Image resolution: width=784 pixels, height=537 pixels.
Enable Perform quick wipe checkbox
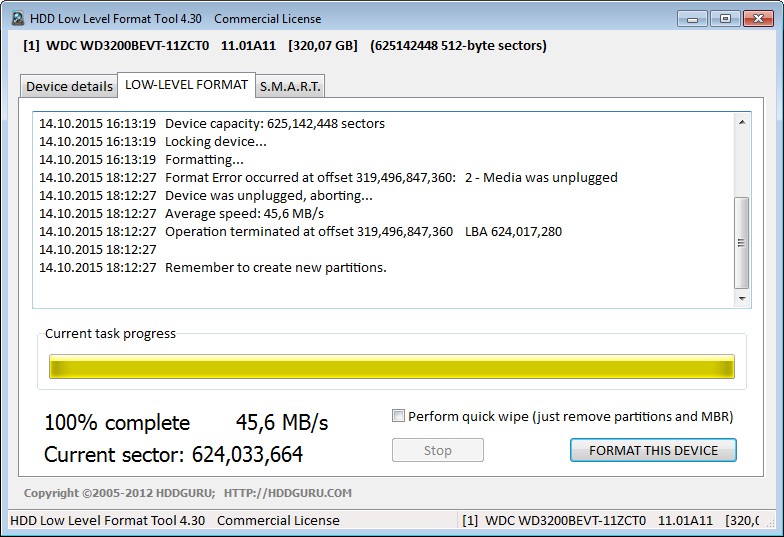coord(398,416)
